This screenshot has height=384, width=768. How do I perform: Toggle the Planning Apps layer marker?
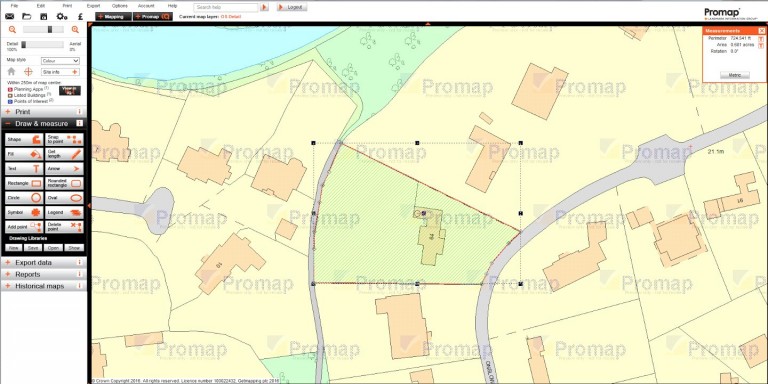[x=10, y=90]
